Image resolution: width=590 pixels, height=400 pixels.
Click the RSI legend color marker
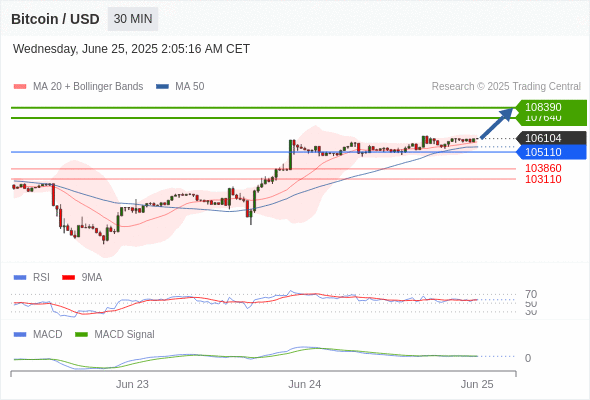click(20, 278)
